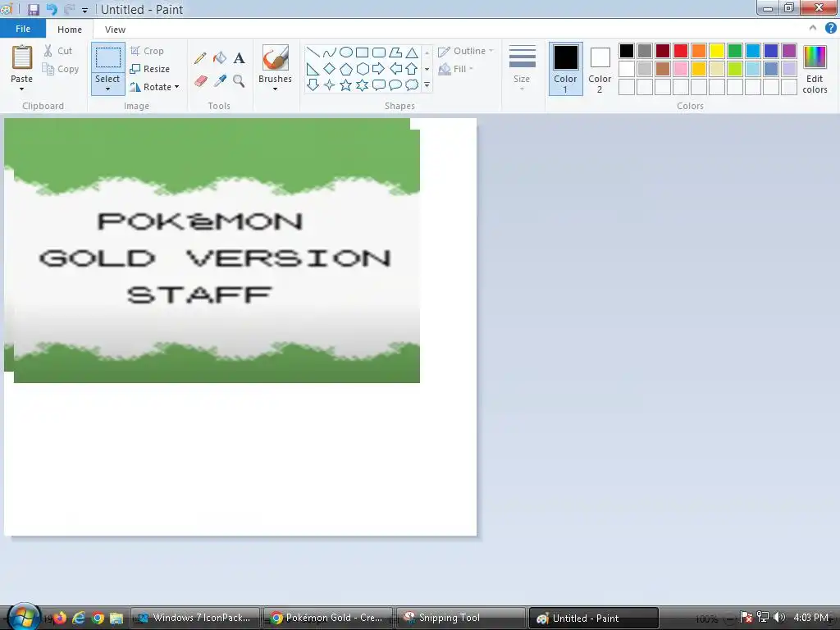
Task: Expand the Shapes gallery more arrow
Action: click(427, 84)
